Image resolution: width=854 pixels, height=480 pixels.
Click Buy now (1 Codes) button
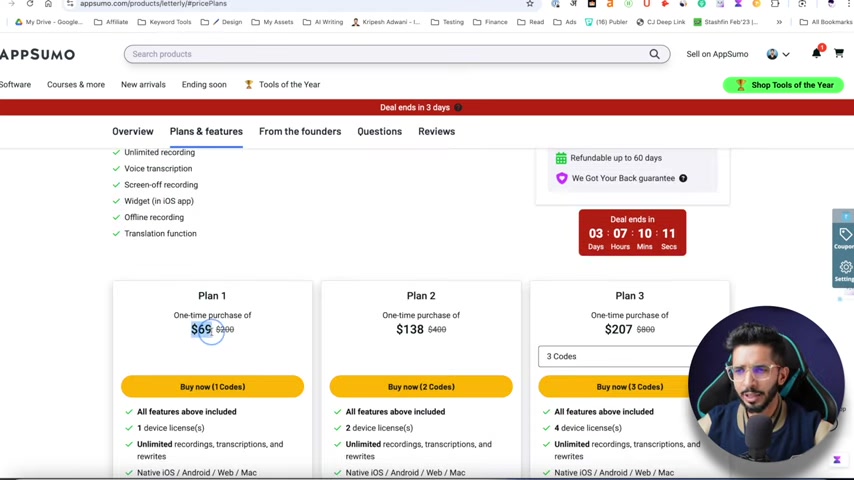(x=212, y=387)
